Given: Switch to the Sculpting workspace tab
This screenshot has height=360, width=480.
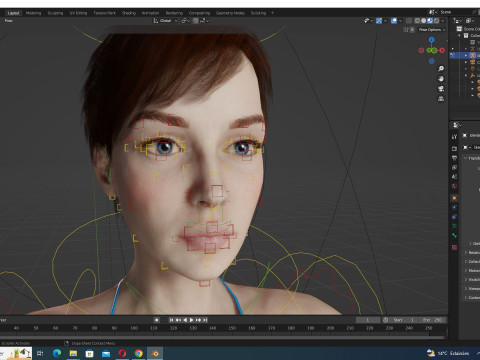Looking at the screenshot, I should click(x=55, y=13).
